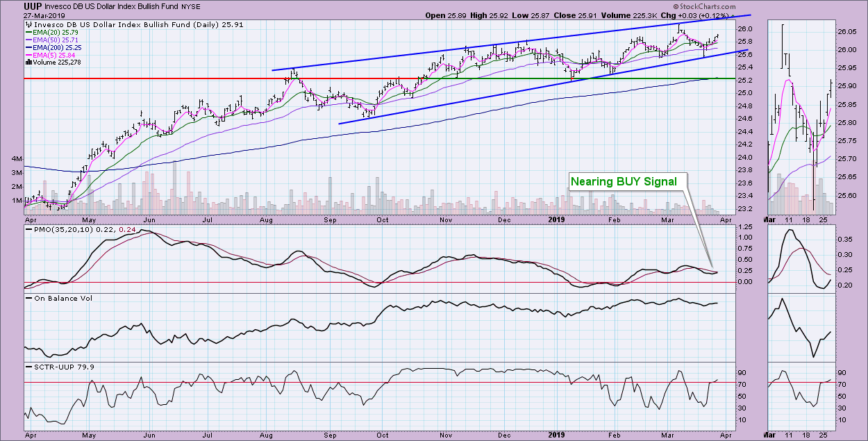Click the High 25.92 value
The image size is (868, 441).
pos(490,15)
